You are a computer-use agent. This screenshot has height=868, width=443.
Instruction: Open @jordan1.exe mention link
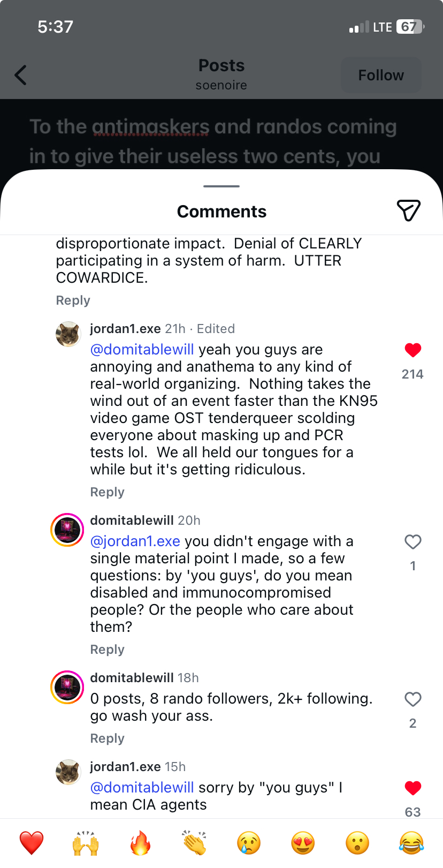(x=135, y=541)
